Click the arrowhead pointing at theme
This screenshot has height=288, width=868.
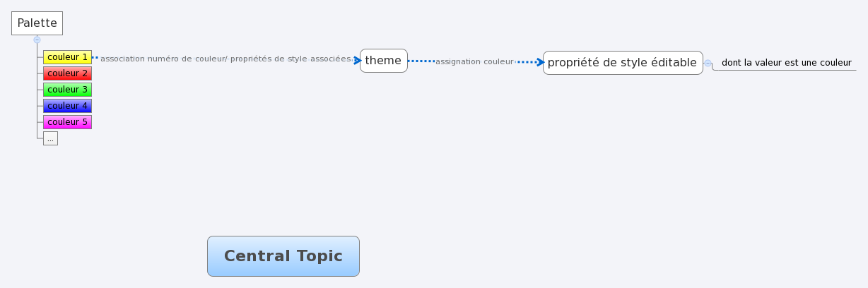click(358, 61)
